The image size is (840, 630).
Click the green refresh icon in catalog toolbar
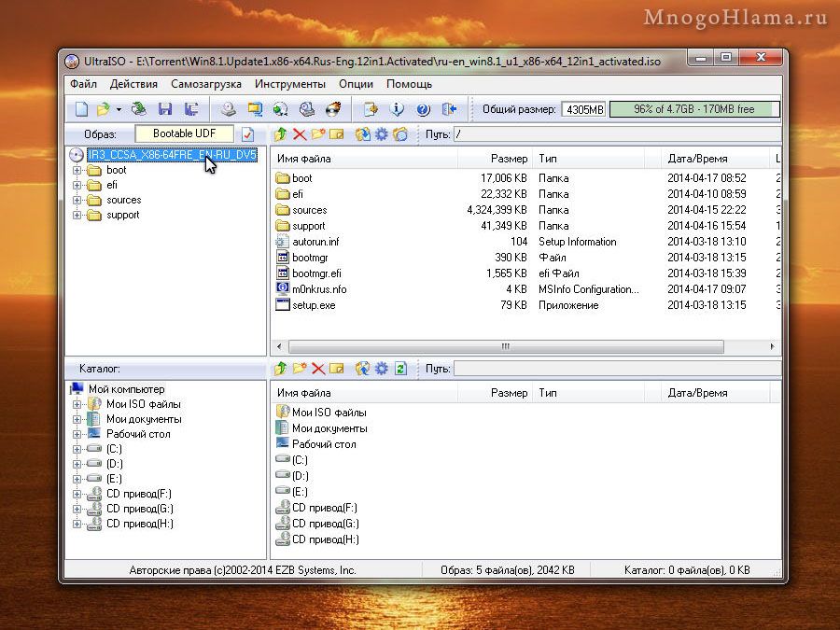click(x=400, y=369)
